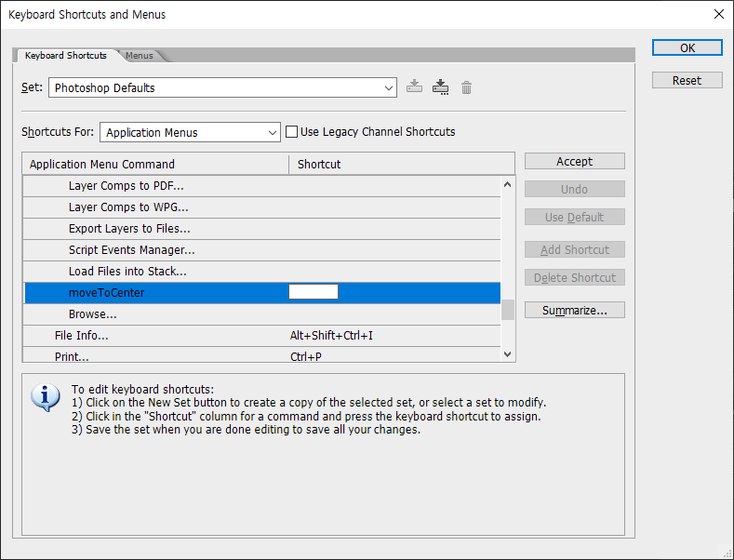The width and height of the screenshot is (734, 560).
Task: Save changes to current shortcut set icon
Action: click(414, 87)
